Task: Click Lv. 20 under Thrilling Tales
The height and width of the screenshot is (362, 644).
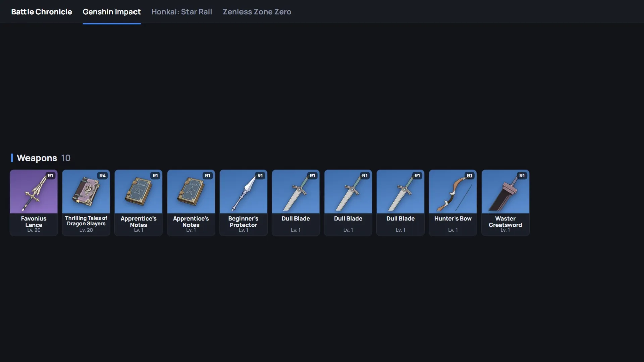Action: [86, 230]
